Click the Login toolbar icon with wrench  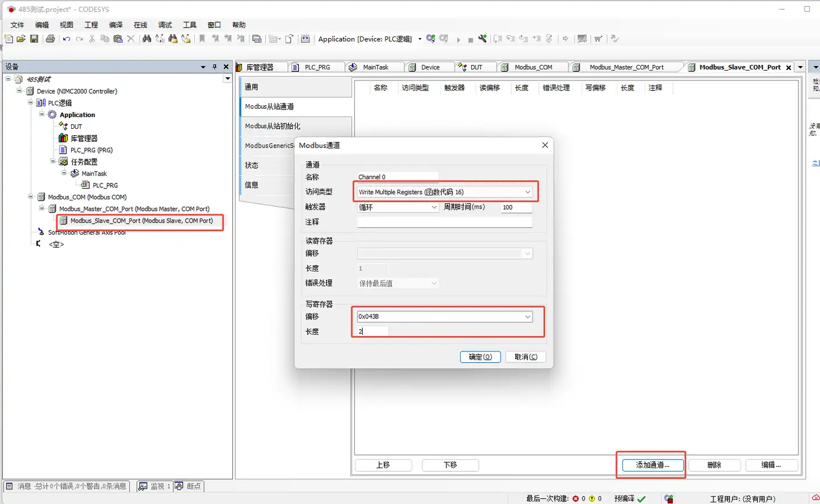coord(482,39)
